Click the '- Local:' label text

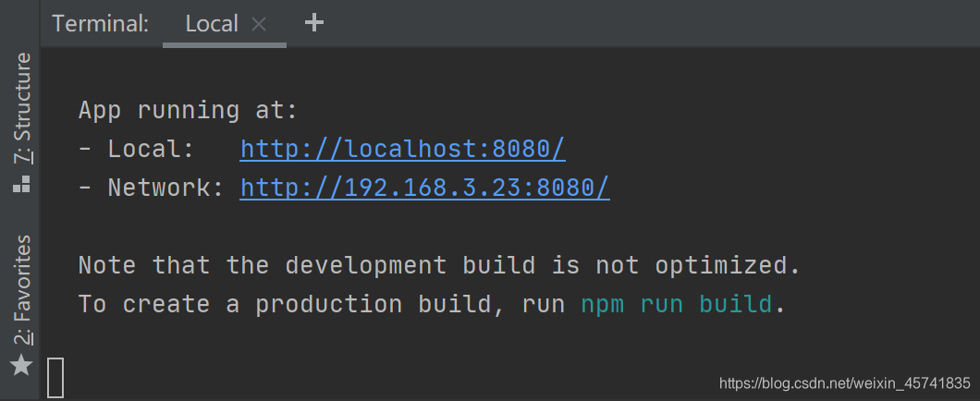pos(136,149)
